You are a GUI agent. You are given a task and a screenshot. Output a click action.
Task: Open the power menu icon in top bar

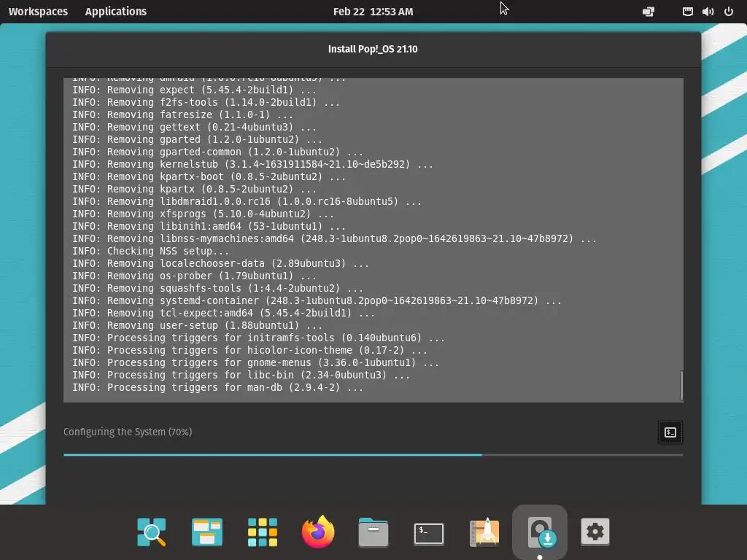(x=729, y=12)
